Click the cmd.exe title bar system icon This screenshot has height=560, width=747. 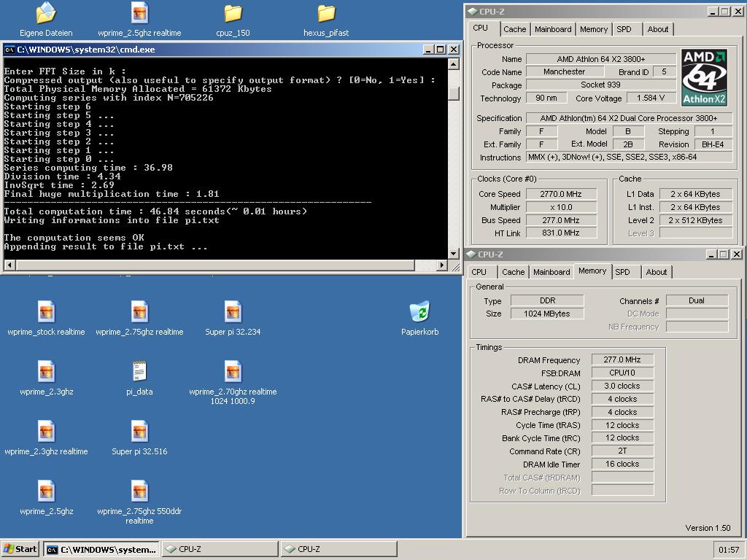click(x=9, y=50)
